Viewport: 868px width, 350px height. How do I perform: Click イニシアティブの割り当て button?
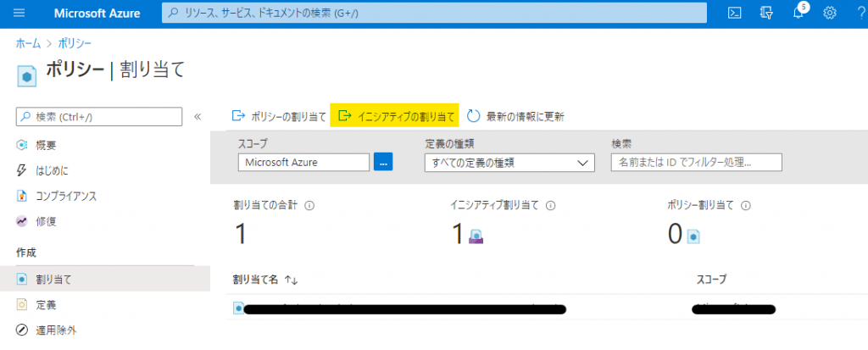pos(395,116)
